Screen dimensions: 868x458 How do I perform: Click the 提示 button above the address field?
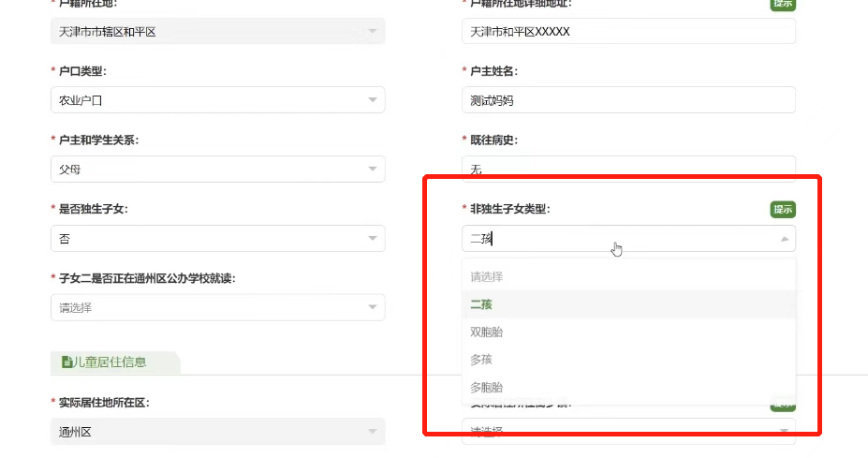click(782, 4)
